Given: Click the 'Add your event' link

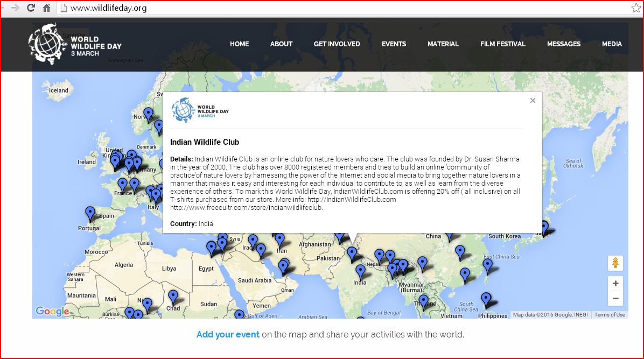Looking at the screenshot, I should [x=228, y=334].
